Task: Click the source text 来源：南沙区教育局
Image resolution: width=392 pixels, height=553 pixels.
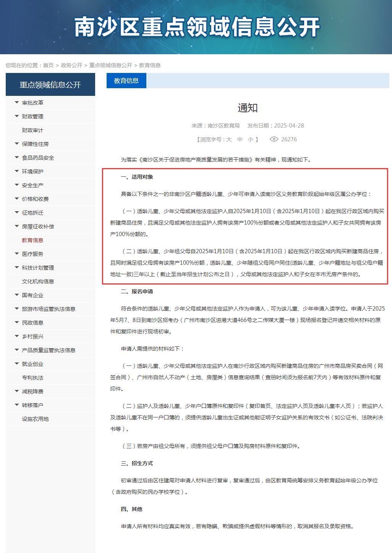Action: 215,126
